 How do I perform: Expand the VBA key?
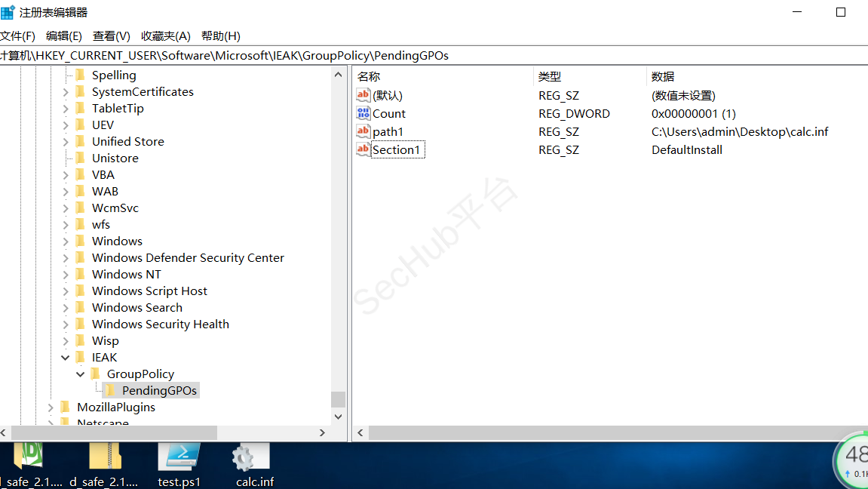coord(66,175)
